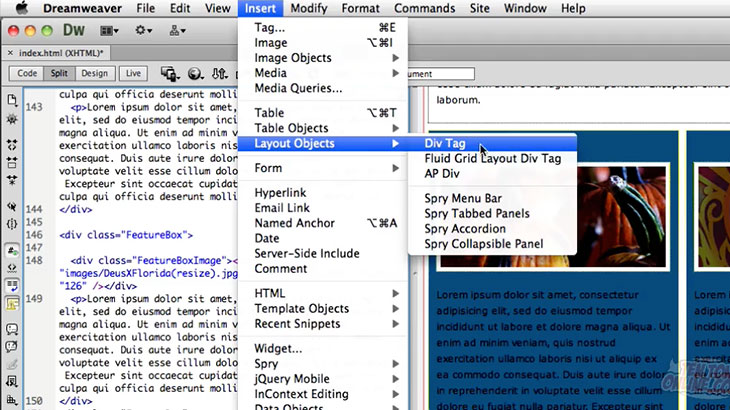Open the Extend Dreamweaver gear menu
This screenshot has height=410, width=730.
[x=143, y=31]
